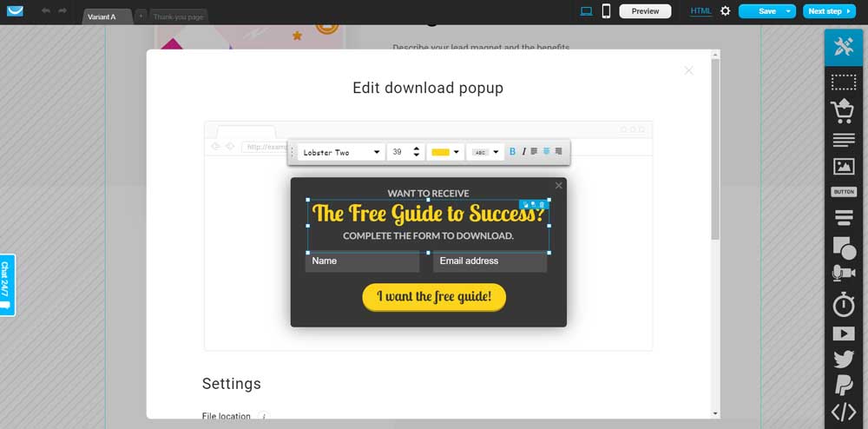Viewport: 868px width, 429px height.
Task: Click the GetResponse envelope logo
Action: coord(15,10)
